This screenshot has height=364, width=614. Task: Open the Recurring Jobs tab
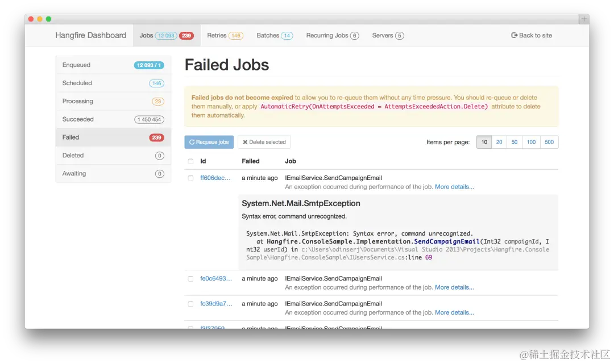pos(333,35)
